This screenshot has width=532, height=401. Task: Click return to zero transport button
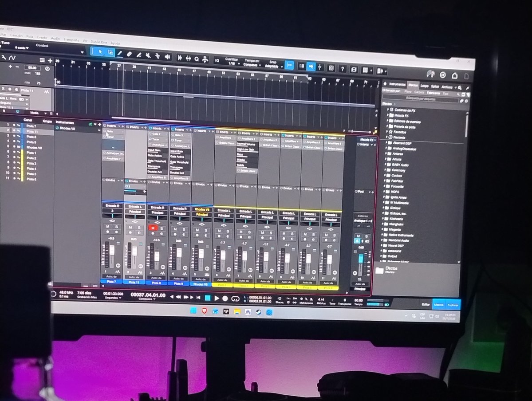(x=198, y=298)
